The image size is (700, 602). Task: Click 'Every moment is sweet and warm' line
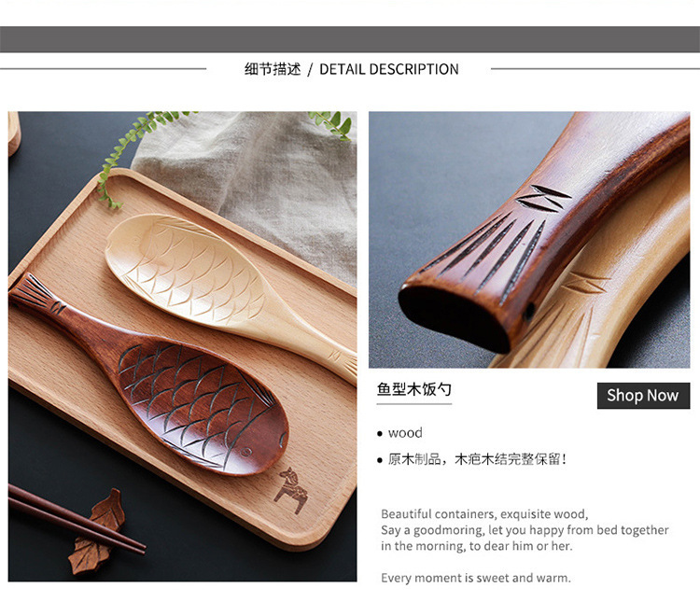(476, 578)
